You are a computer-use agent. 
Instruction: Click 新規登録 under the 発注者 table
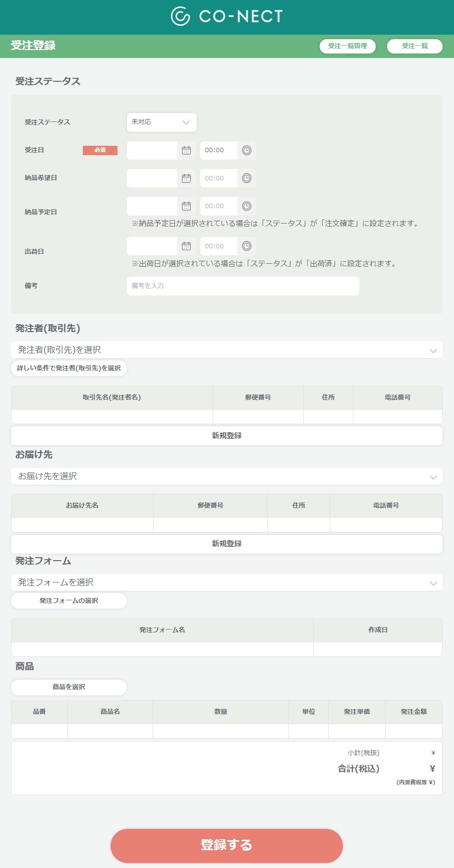point(227,436)
